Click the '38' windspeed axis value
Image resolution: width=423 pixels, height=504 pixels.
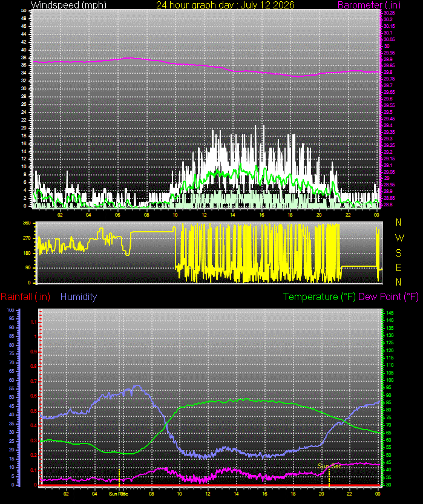point(24,58)
